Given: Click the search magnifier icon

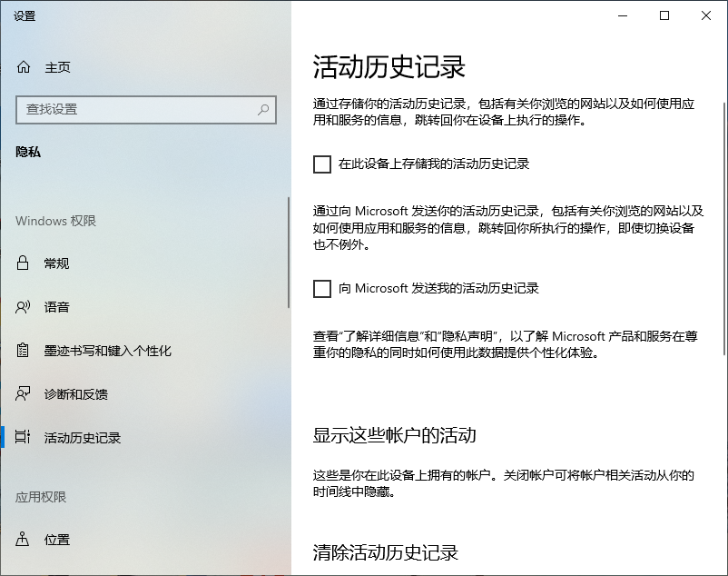Looking at the screenshot, I should pyautogui.click(x=261, y=109).
